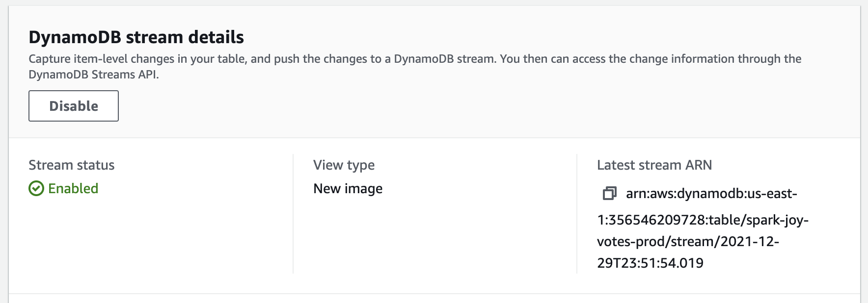
Task: Click the word DynamoDB in the heading
Action: (x=75, y=37)
